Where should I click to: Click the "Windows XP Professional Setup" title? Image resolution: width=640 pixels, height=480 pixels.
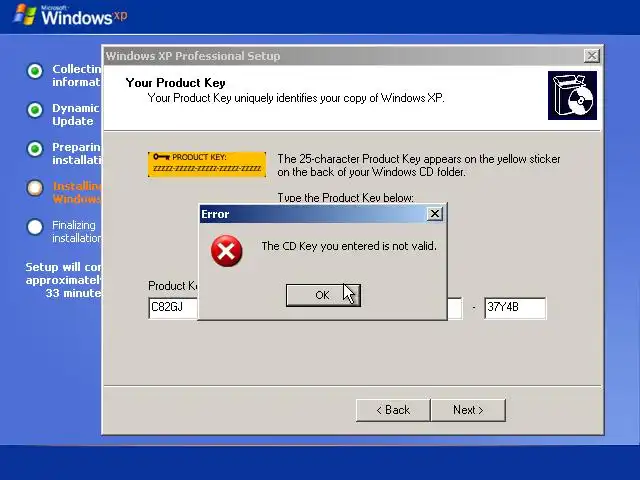tap(193, 56)
